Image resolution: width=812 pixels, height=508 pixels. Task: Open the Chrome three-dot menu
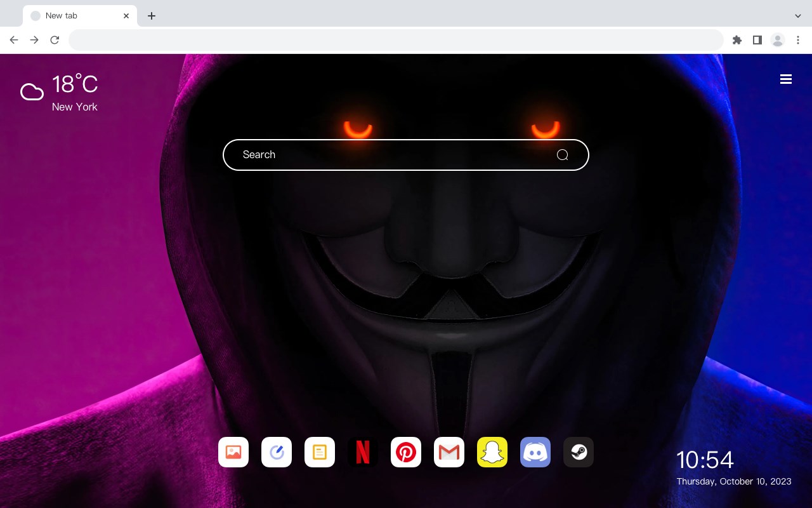[x=798, y=40]
